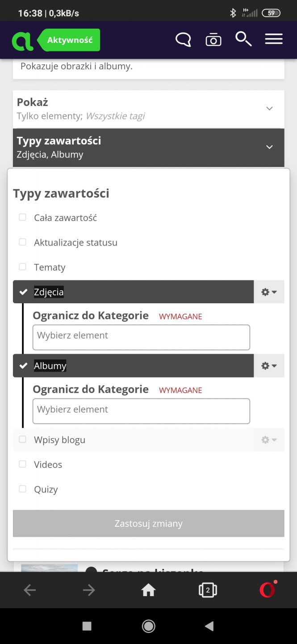Open the Opera menu icon
The image size is (297, 644).
click(268, 590)
